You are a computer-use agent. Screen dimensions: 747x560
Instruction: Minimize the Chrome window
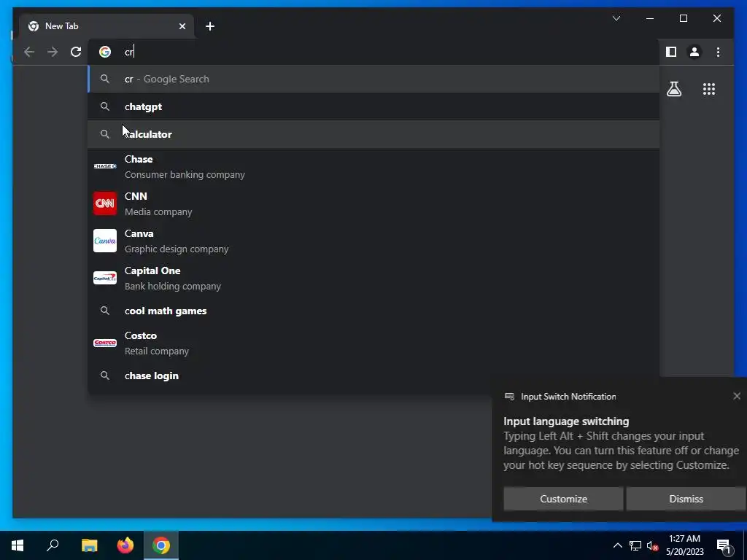click(650, 18)
